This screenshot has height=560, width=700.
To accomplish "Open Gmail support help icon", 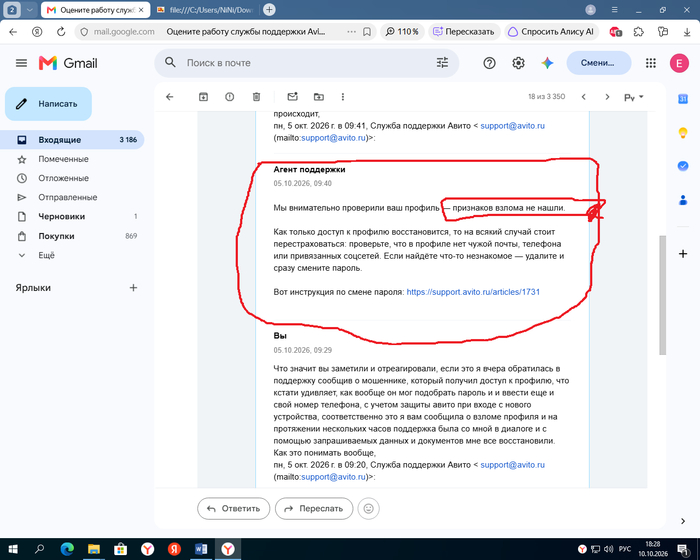I will pyautogui.click(x=489, y=63).
